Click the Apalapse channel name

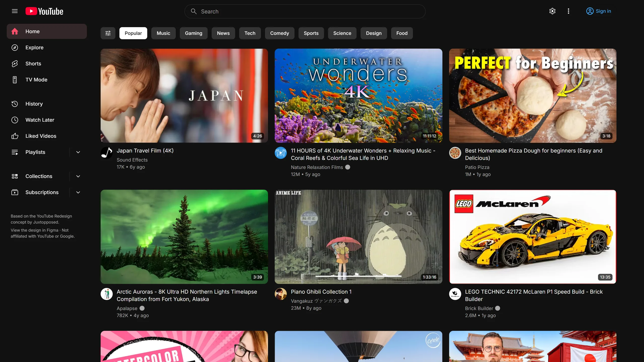coord(127,308)
